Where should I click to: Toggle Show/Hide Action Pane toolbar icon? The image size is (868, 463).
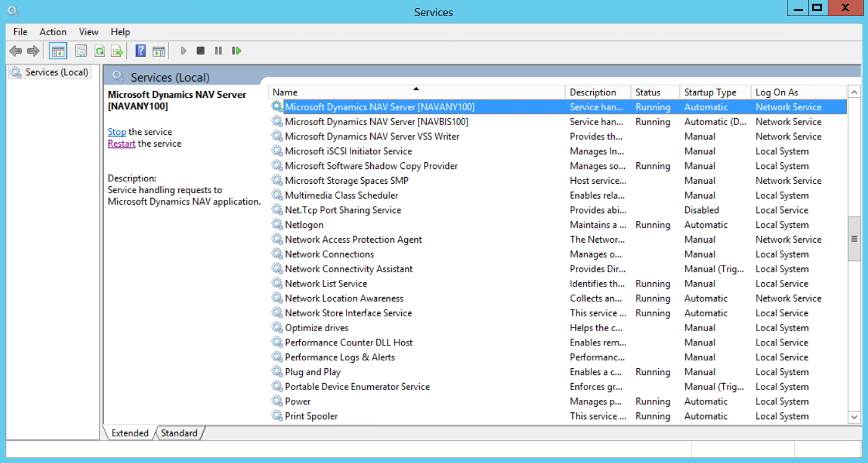coord(159,51)
